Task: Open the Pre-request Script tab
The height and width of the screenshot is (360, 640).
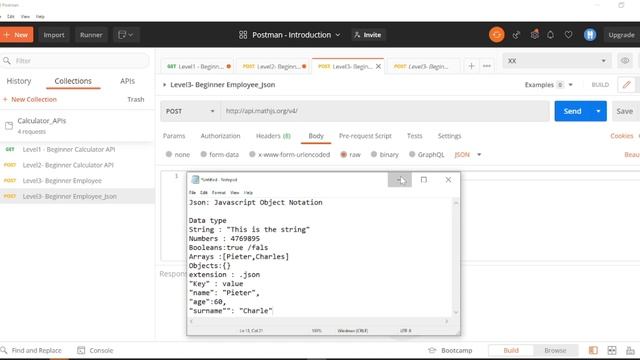Action: coord(365,136)
